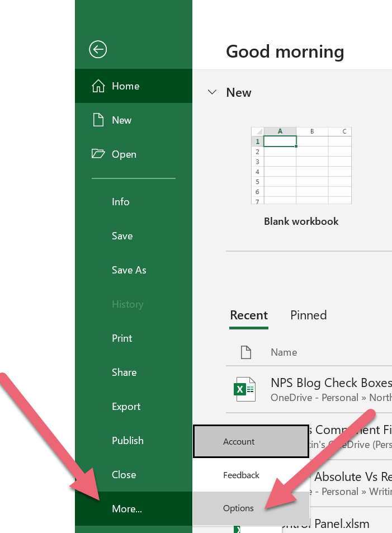Click the Name column header
This screenshot has width=392, height=533.
point(284,352)
